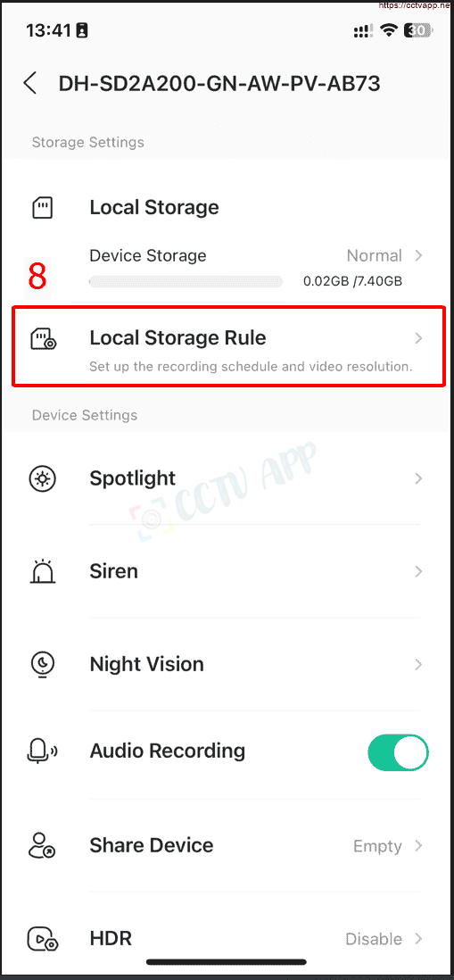454x980 pixels.
Task: Tap the Audio Recording microphone icon
Action: (43, 751)
